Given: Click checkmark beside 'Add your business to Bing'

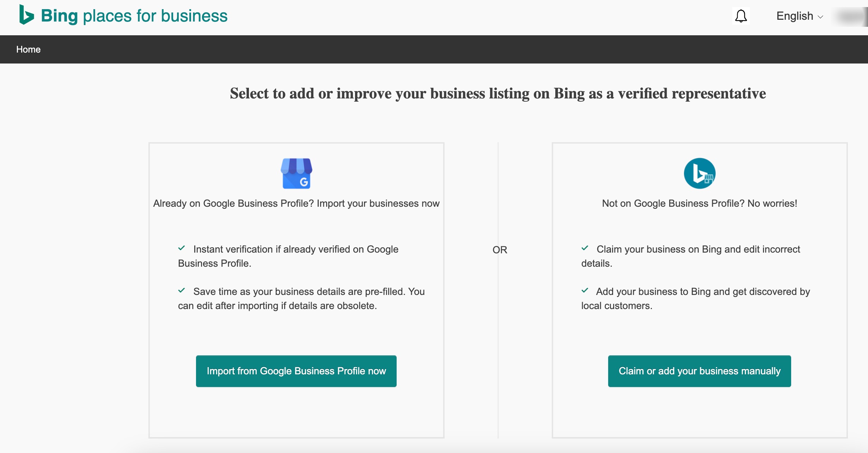Looking at the screenshot, I should [x=585, y=290].
